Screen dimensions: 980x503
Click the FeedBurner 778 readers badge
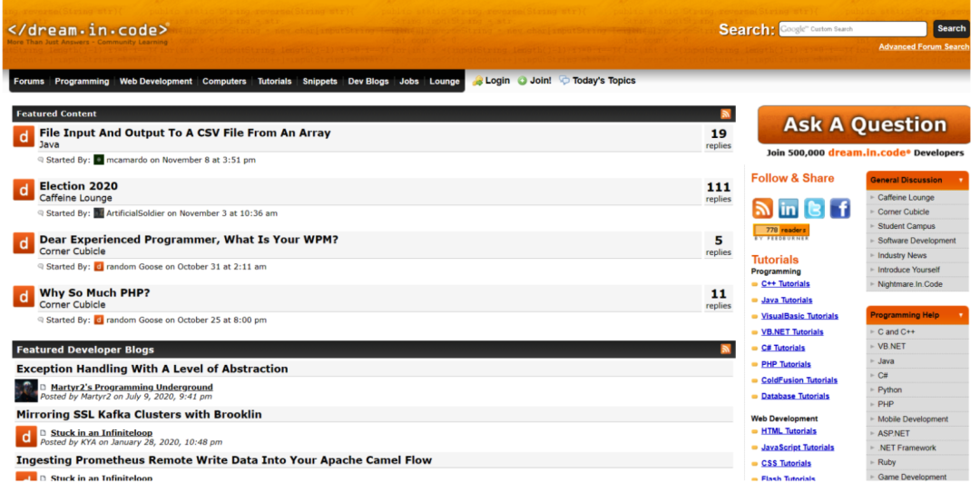(x=781, y=232)
